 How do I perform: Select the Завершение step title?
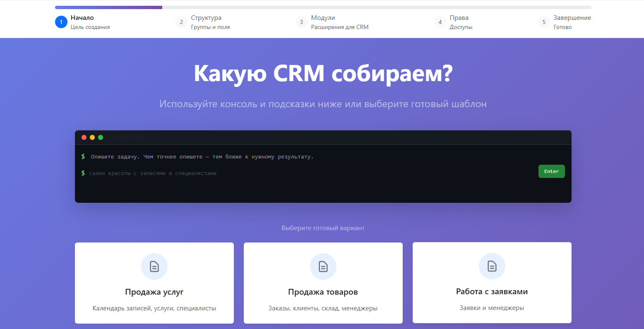tap(572, 18)
